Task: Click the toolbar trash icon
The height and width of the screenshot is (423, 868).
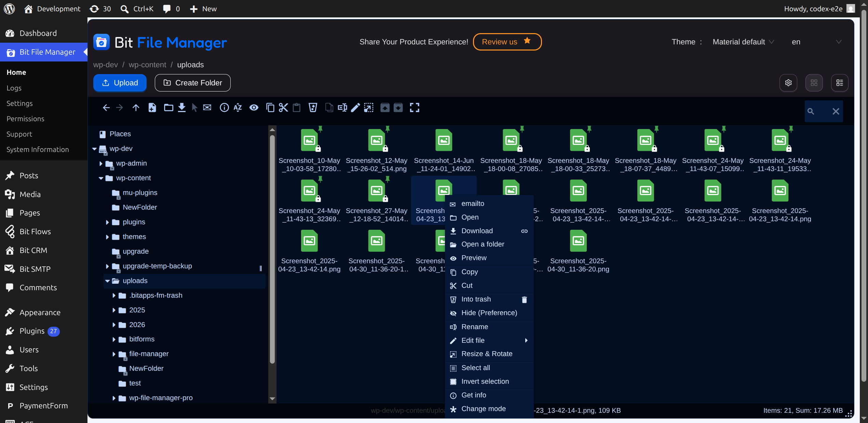Action: 313,108
